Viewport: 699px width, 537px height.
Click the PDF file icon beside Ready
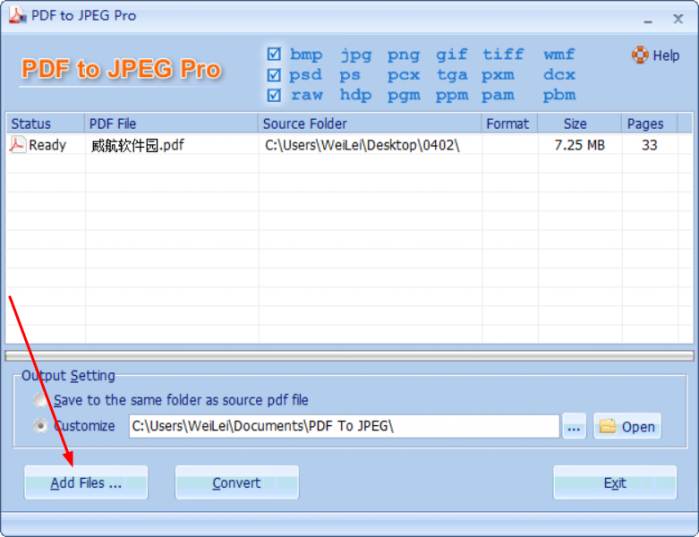(x=17, y=145)
